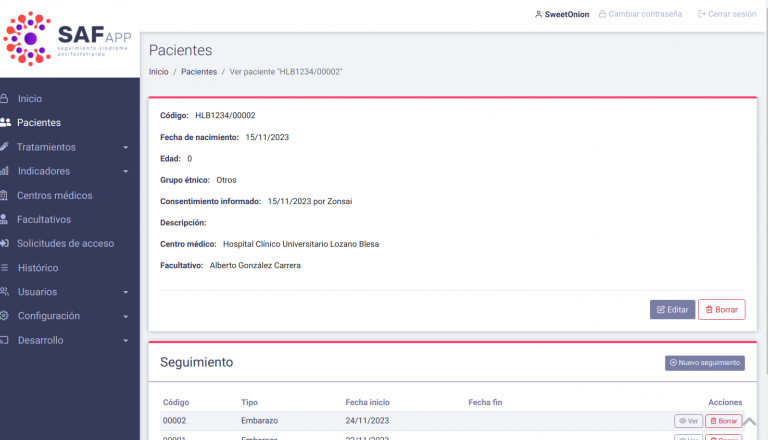Go to Inicio breadcrumb link

(158, 72)
